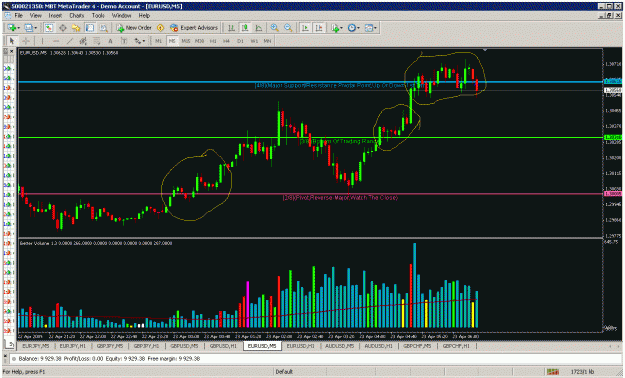625x378 pixels.
Task: Switch to the GBPUSD,M5 chart tab
Action: point(184,346)
